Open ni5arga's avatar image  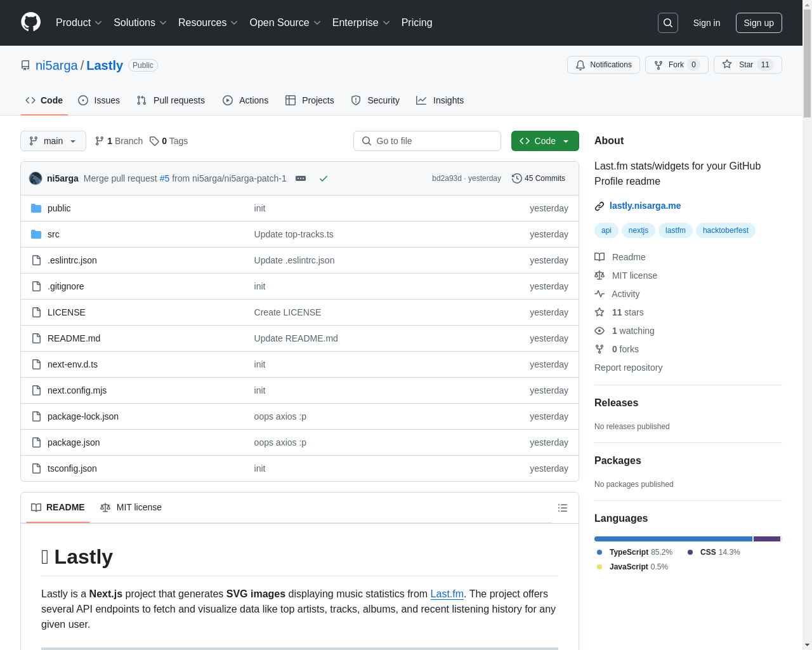(36, 178)
